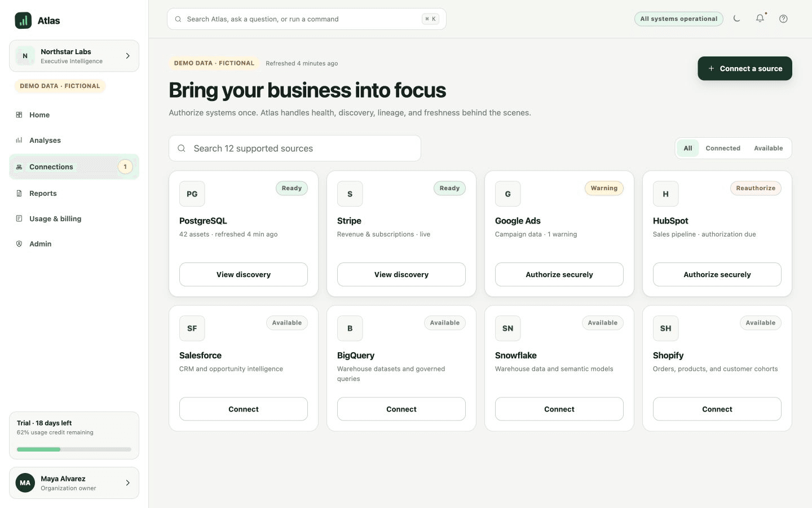Click the Atlas logo icon
The height and width of the screenshot is (508, 812).
point(23,20)
